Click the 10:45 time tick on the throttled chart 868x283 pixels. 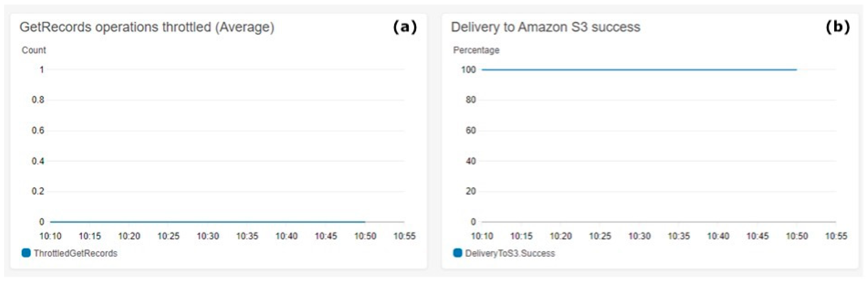[326, 236]
